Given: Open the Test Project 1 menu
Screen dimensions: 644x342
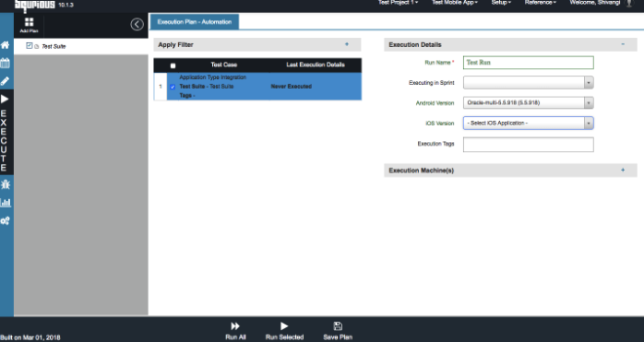Looking at the screenshot, I should [398, 3].
